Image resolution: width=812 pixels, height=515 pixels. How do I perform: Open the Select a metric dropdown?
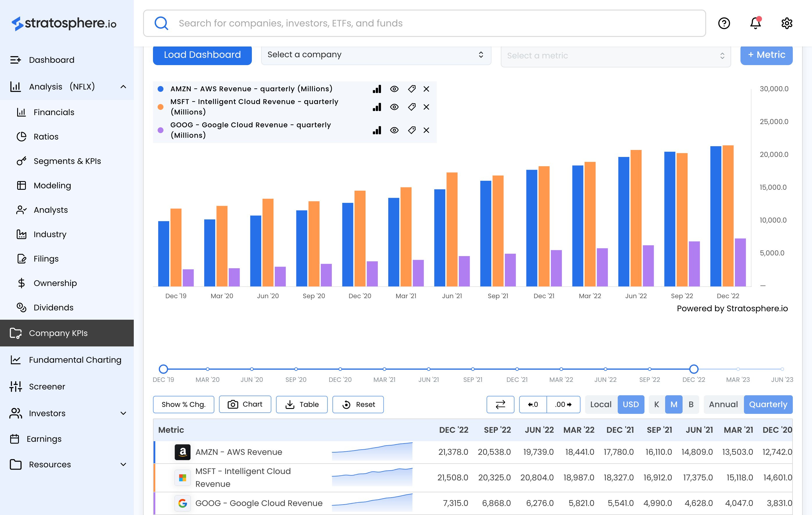tap(616, 56)
